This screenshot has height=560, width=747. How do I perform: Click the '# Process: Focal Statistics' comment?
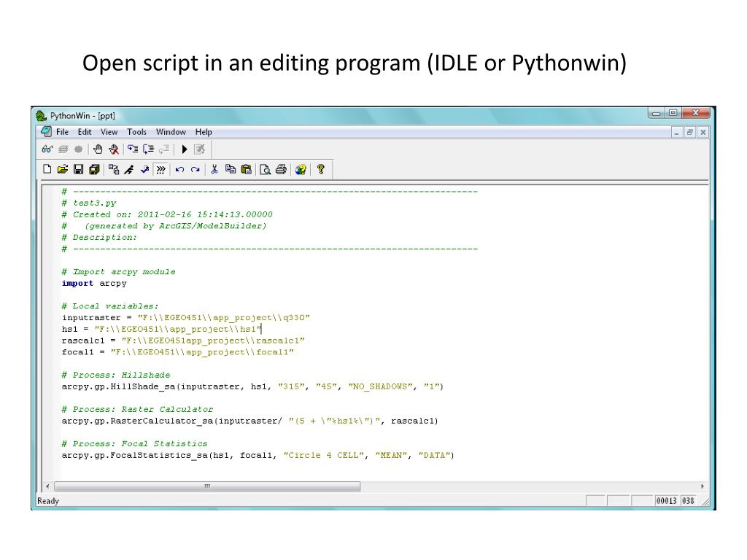[135, 443]
